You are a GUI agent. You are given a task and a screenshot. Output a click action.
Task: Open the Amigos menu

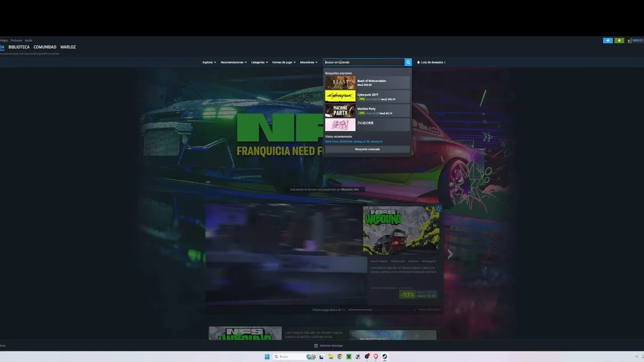pos(4,40)
